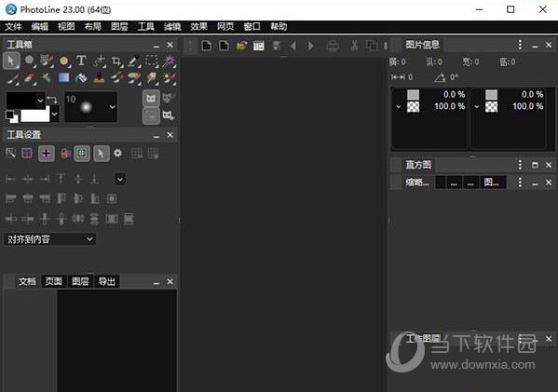Toggle the purple plus crosshair button
Viewport: 558px width, 392px height.
(47, 154)
